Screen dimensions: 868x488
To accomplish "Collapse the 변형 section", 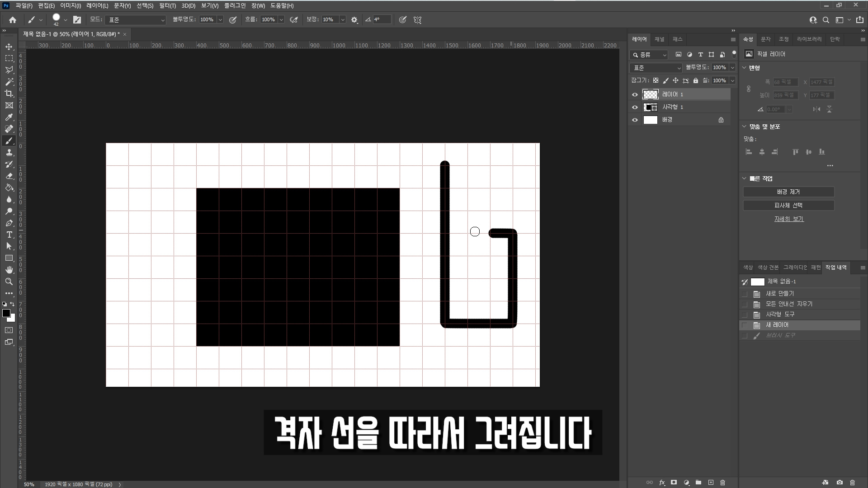I will pyautogui.click(x=745, y=68).
